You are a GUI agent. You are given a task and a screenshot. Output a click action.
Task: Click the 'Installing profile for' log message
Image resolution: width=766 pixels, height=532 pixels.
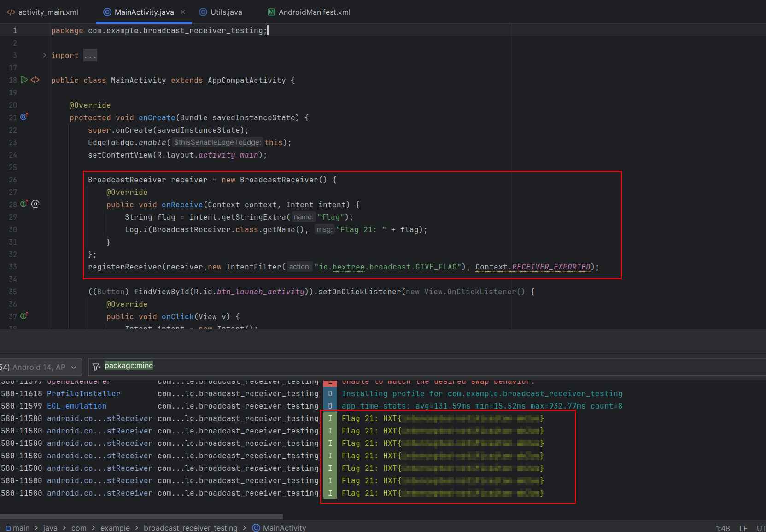(x=482, y=394)
